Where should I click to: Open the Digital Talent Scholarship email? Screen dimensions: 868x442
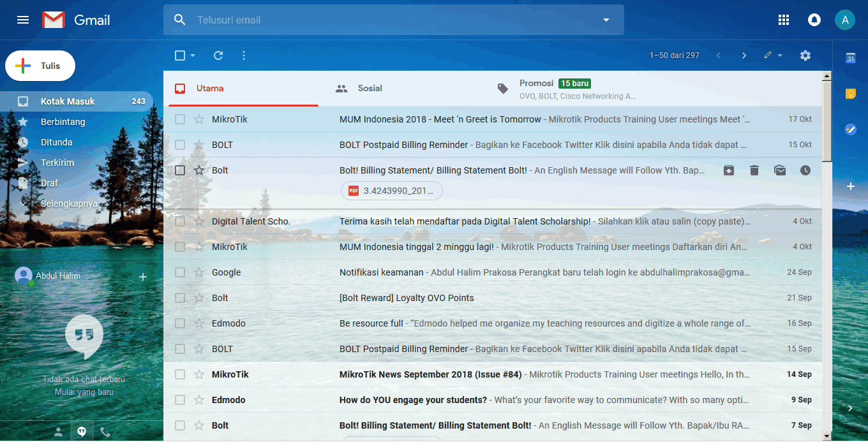click(x=493, y=221)
